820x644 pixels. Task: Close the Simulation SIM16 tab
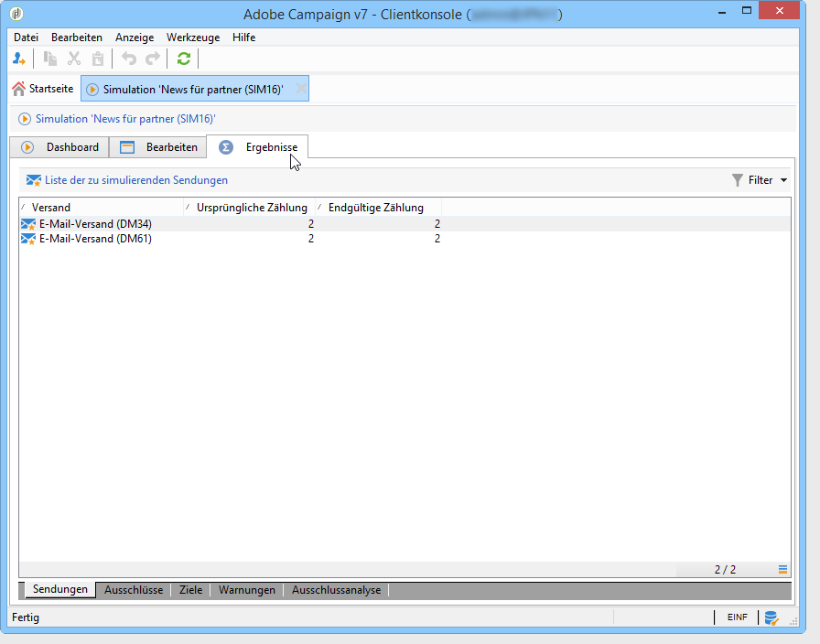[301, 89]
